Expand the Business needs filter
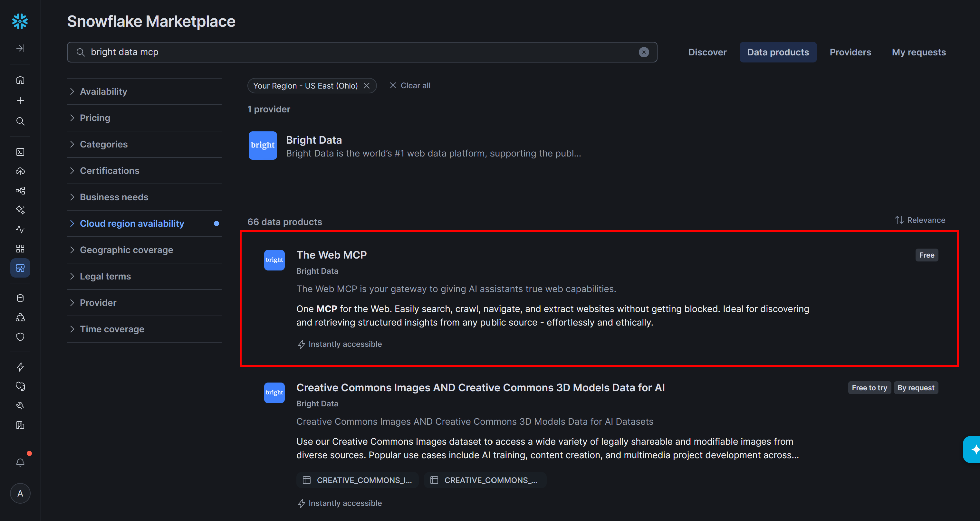 coord(144,197)
